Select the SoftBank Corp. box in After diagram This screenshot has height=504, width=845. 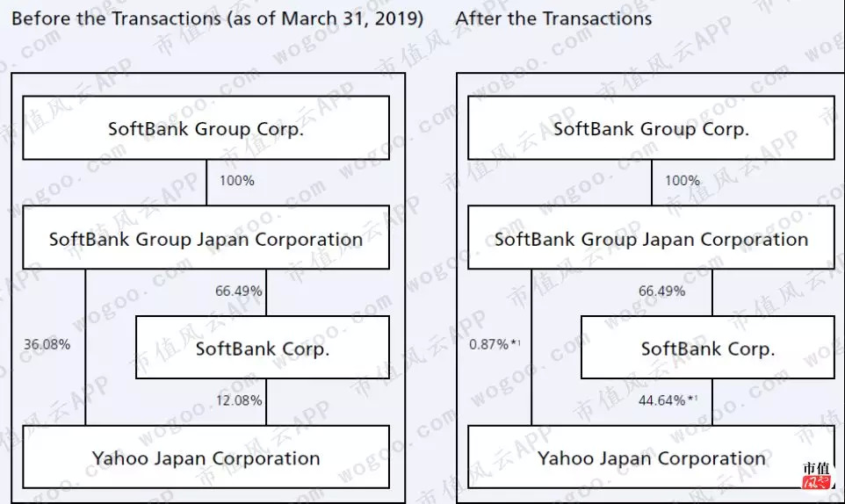point(707,349)
